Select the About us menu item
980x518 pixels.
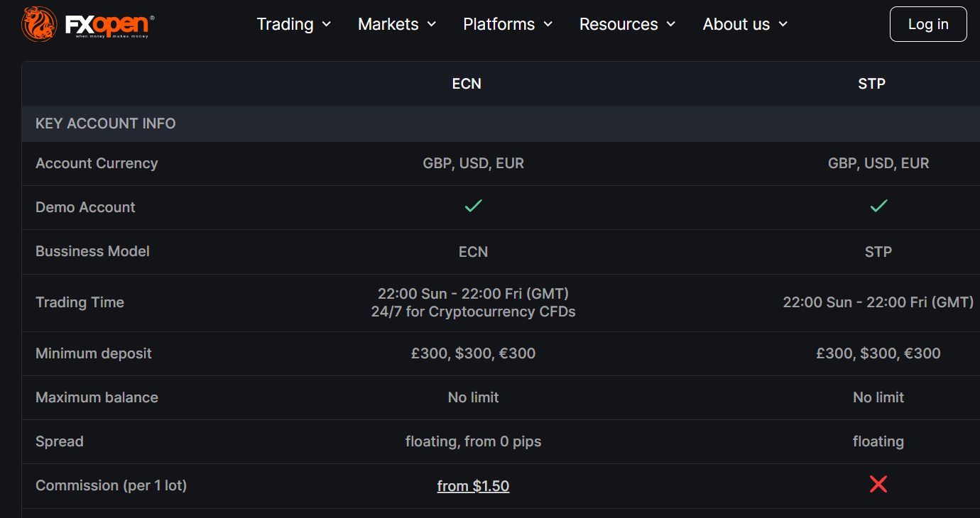(x=745, y=24)
